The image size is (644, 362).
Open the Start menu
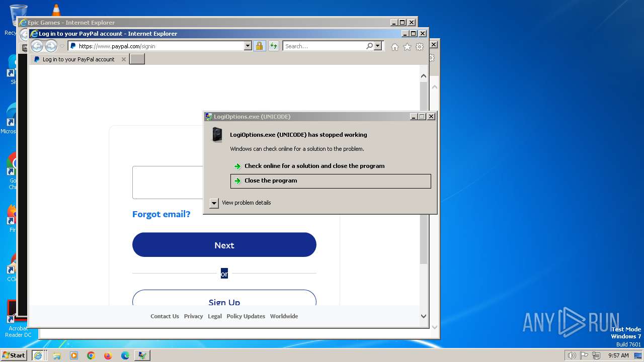(14, 355)
